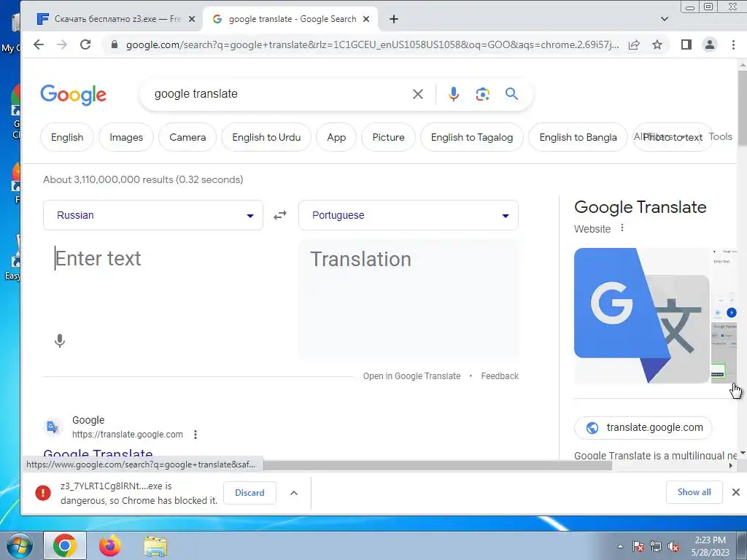Screen dimensions: 747x560
Task: Click the Action Center flag icon
Action: pos(638,547)
